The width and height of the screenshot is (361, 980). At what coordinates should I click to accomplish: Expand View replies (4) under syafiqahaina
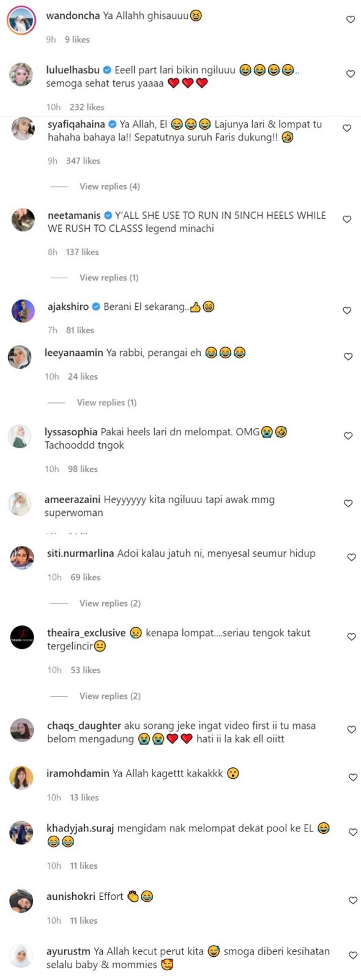pos(110,186)
